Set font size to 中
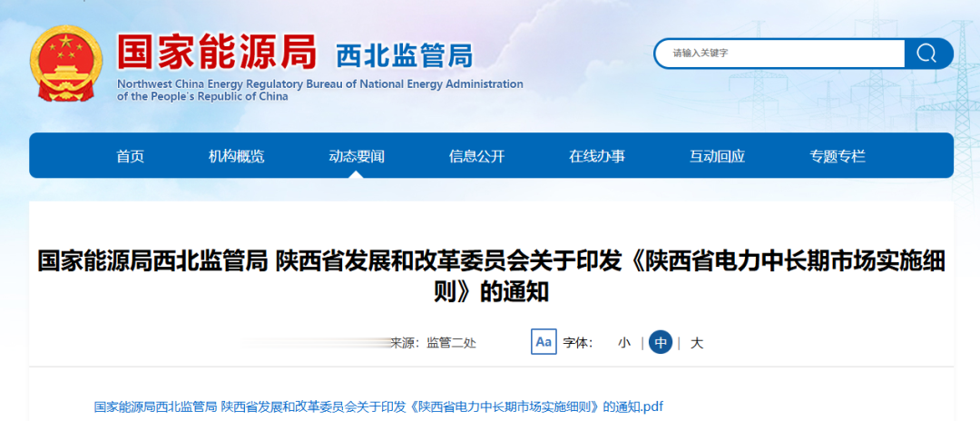This screenshot has width=980, height=421. click(x=661, y=342)
